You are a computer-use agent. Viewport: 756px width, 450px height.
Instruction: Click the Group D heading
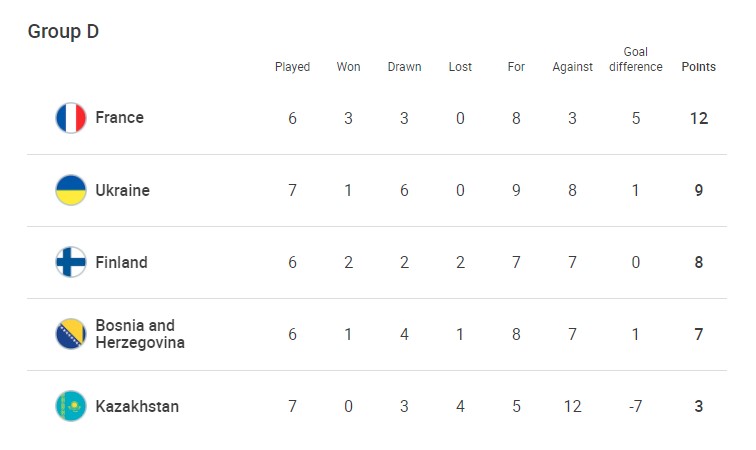point(63,31)
